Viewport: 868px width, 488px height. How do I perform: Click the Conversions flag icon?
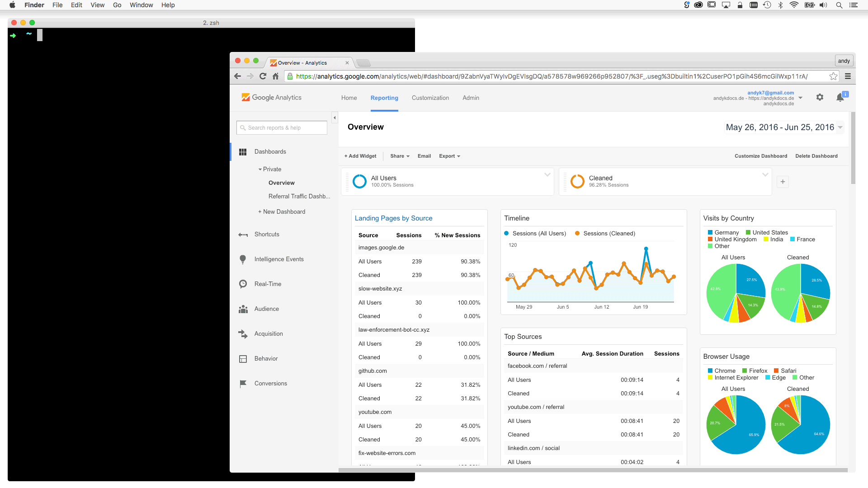(x=243, y=384)
